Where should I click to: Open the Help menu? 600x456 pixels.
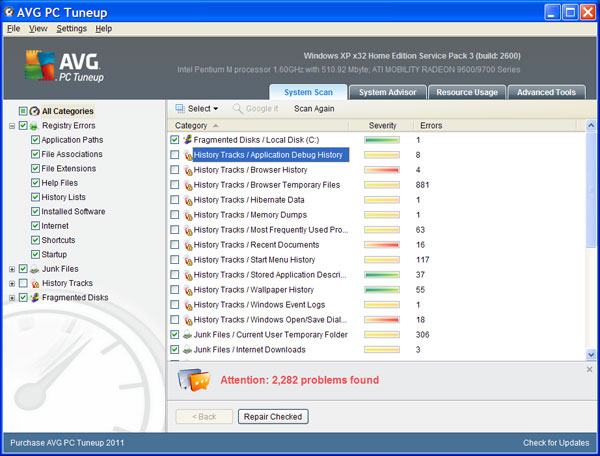pyautogui.click(x=104, y=29)
